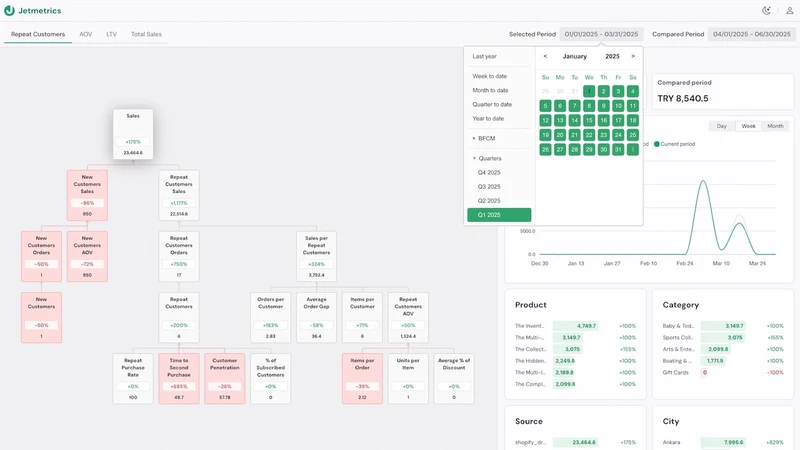Go to previous month in calendar
This screenshot has height=450, width=800.
(x=545, y=56)
